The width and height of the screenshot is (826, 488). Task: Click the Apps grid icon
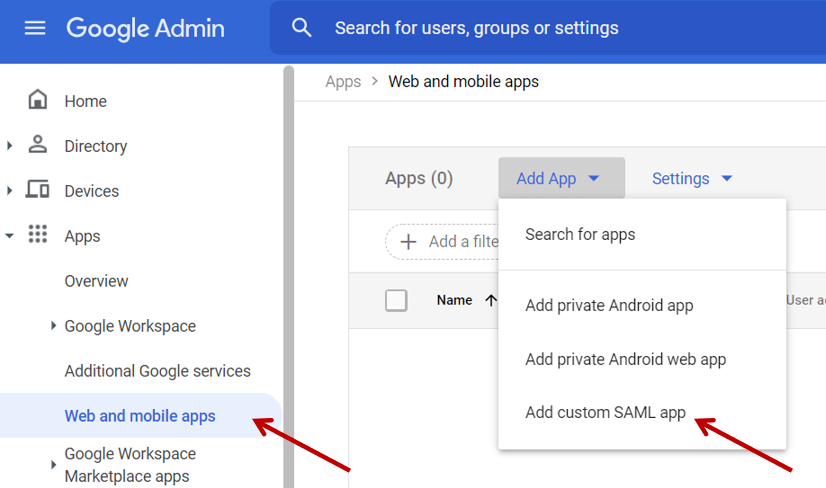38,235
